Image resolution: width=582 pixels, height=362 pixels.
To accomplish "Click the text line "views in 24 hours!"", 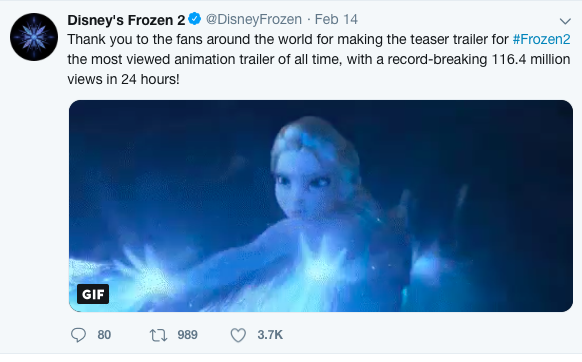I will tap(123, 79).
